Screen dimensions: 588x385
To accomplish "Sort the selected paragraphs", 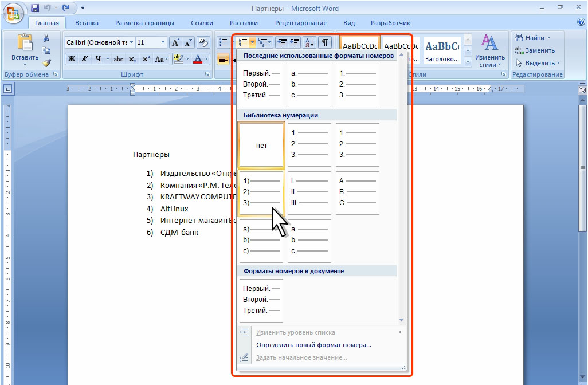I will (309, 42).
